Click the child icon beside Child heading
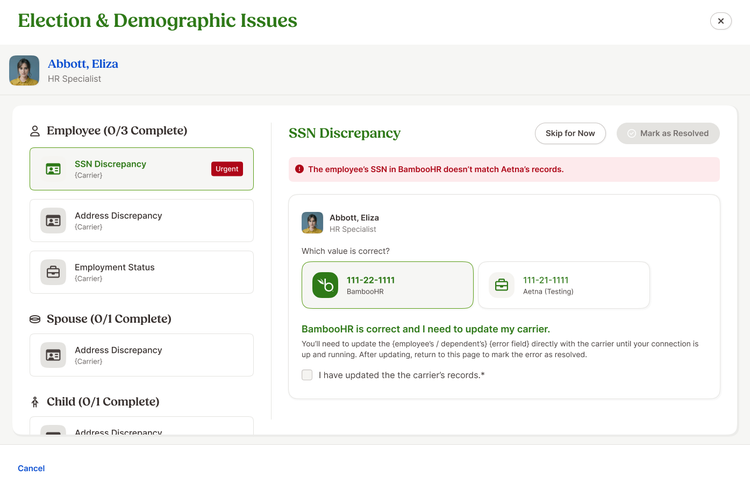 [x=34, y=402]
